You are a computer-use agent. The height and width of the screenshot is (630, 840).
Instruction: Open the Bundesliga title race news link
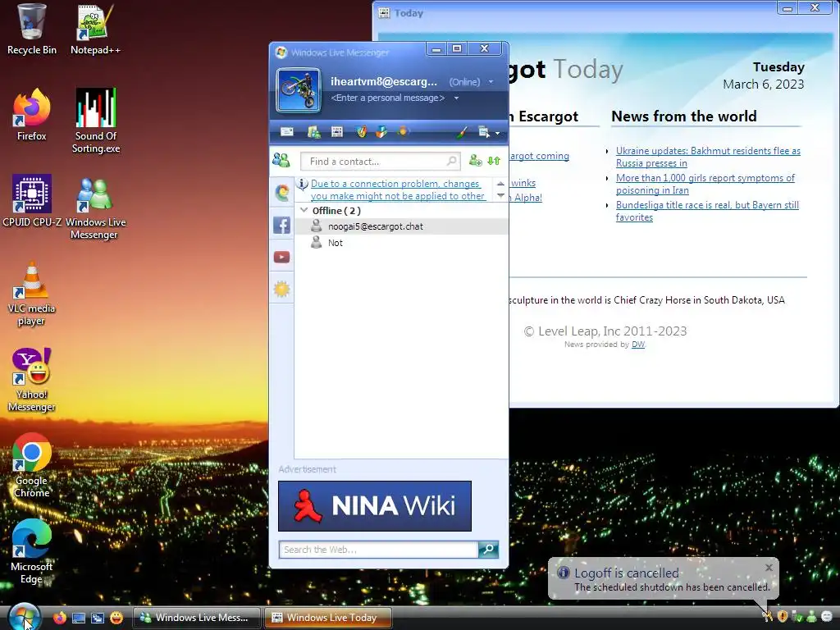pyautogui.click(x=707, y=211)
